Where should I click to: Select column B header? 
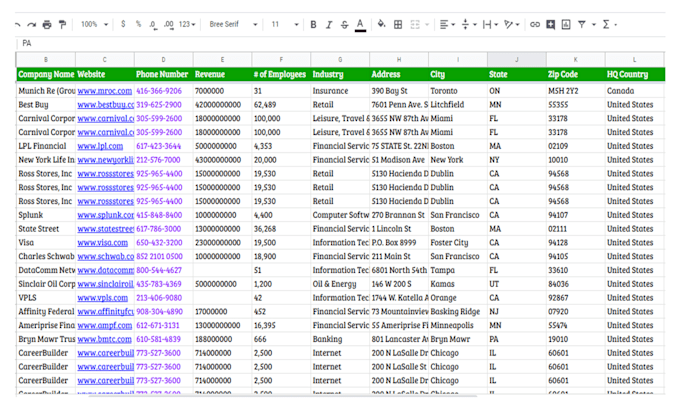point(46,59)
